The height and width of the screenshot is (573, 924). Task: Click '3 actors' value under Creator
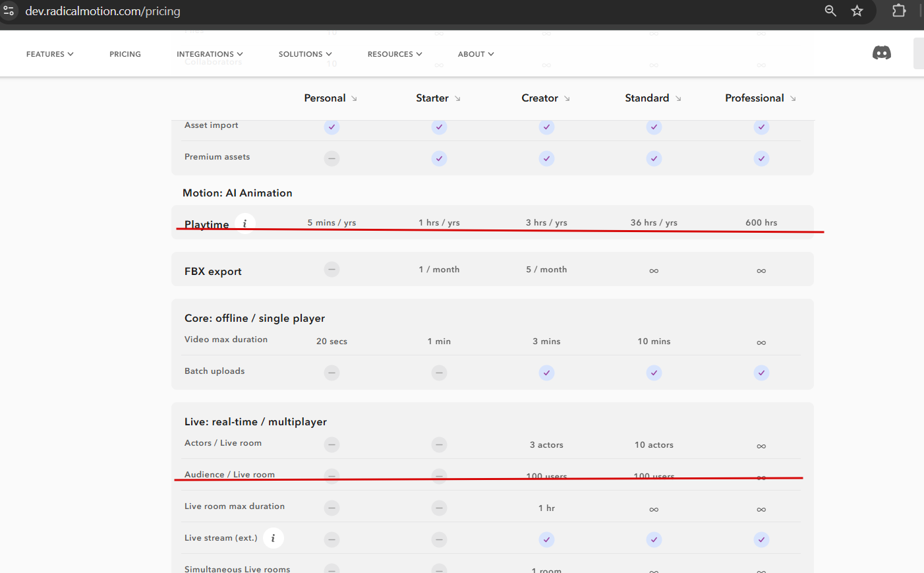click(546, 445)
